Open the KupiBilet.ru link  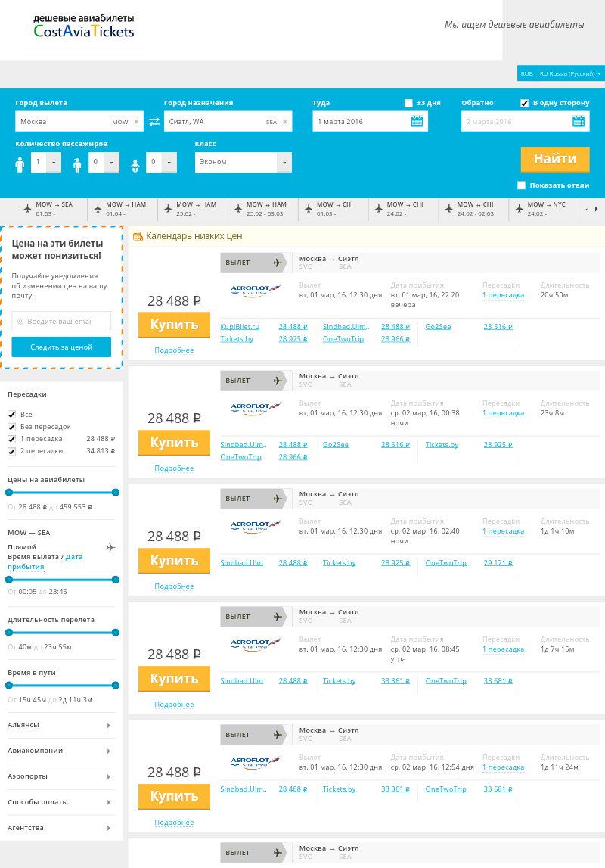tap(240, 327)
